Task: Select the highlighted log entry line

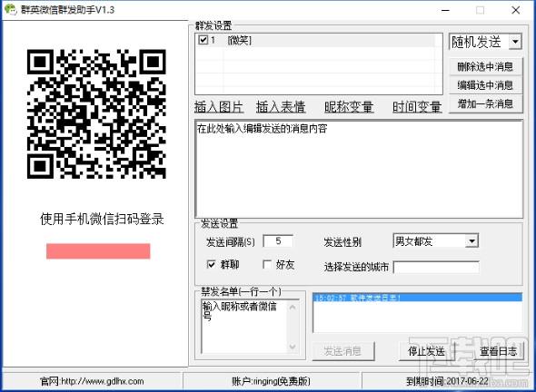Action: (417, 298)
